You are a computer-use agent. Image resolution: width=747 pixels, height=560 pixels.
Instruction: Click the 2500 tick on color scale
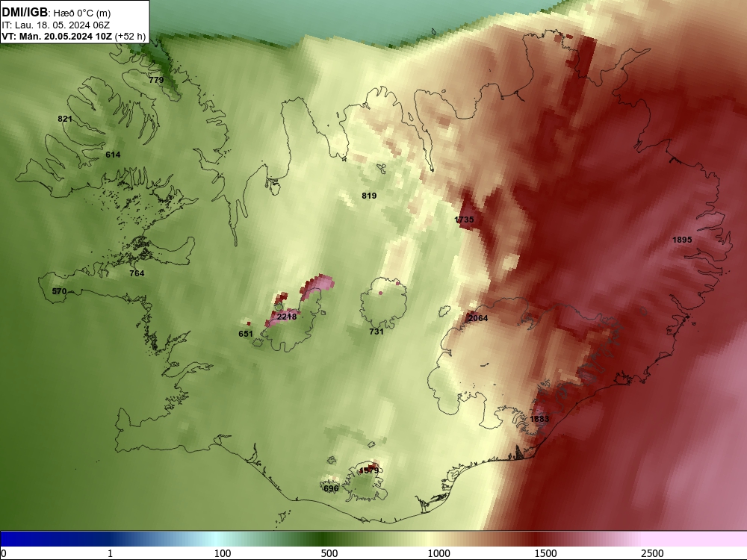[652, 553]
